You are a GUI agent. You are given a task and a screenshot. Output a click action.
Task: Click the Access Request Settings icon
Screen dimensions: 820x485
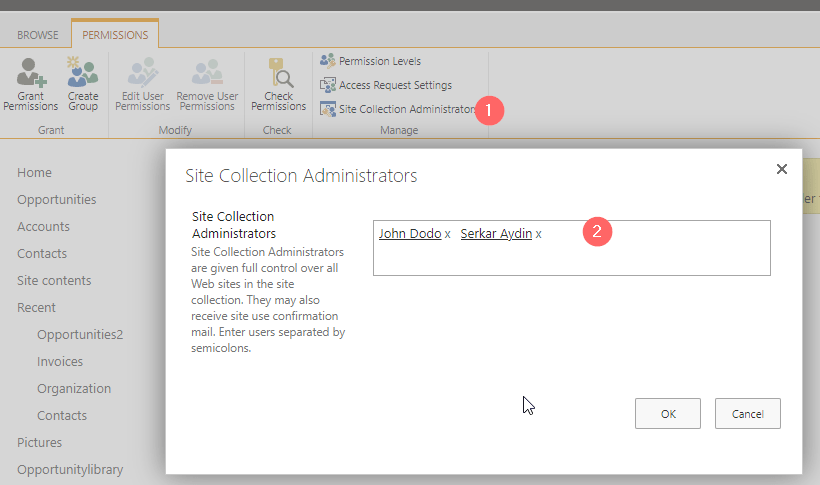point(328,85)
